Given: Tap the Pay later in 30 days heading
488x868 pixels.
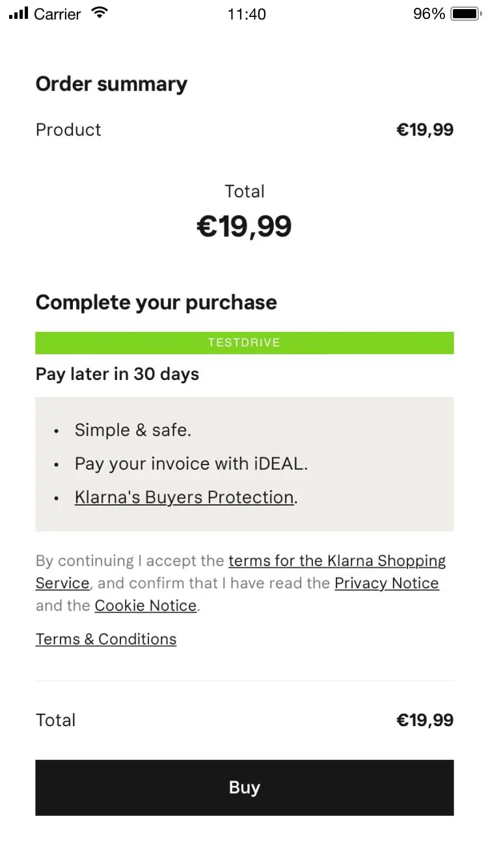Looking at the screenshot, I should point(117,374).
